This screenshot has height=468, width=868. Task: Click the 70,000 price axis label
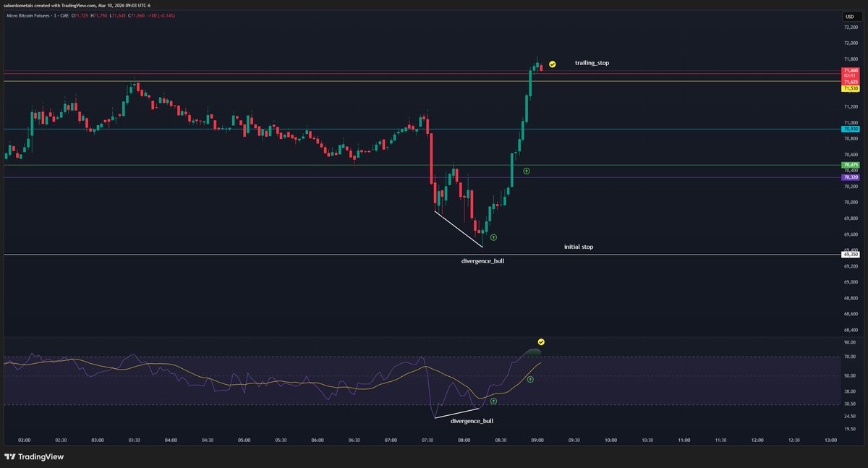coord(850,203)
